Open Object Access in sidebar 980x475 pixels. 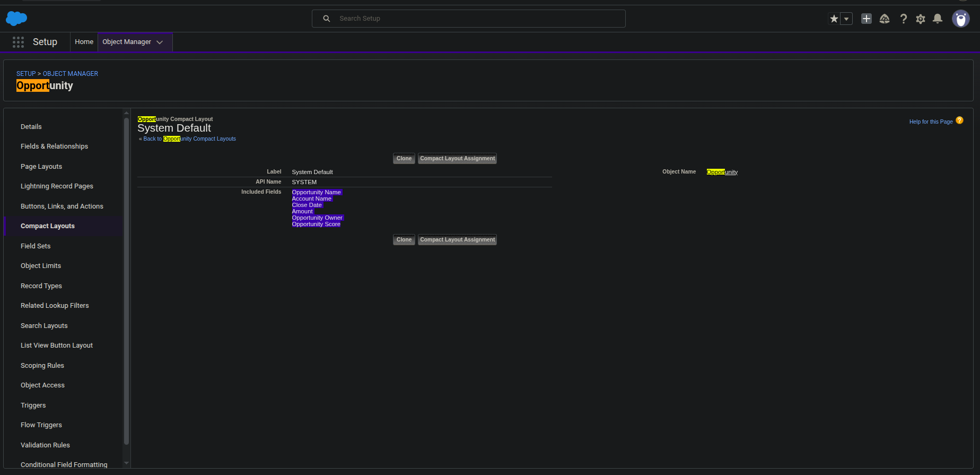point(42,385)
